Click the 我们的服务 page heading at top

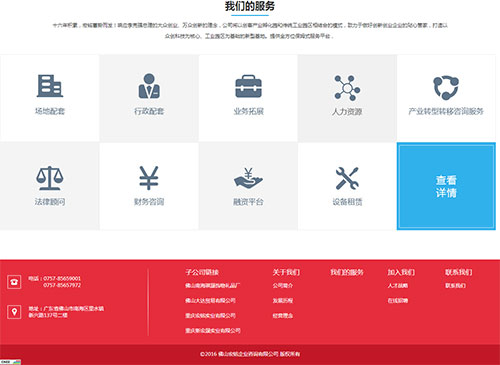[x=250, y=6]
